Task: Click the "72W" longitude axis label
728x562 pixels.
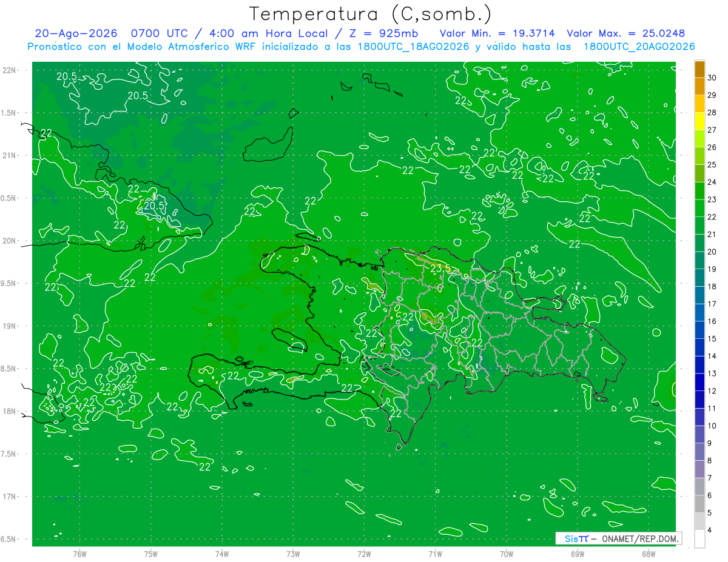Action: pyautogui.click(x=364, y=554)
